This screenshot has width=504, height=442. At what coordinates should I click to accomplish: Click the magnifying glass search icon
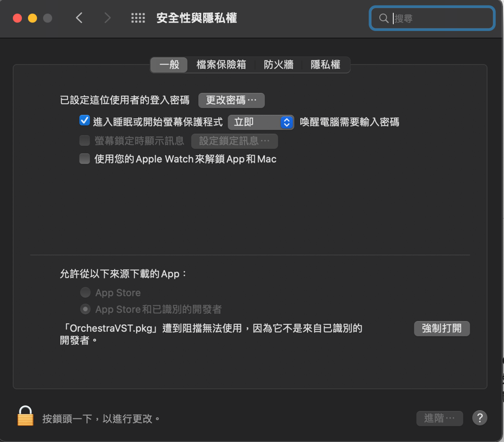[384, 18]
